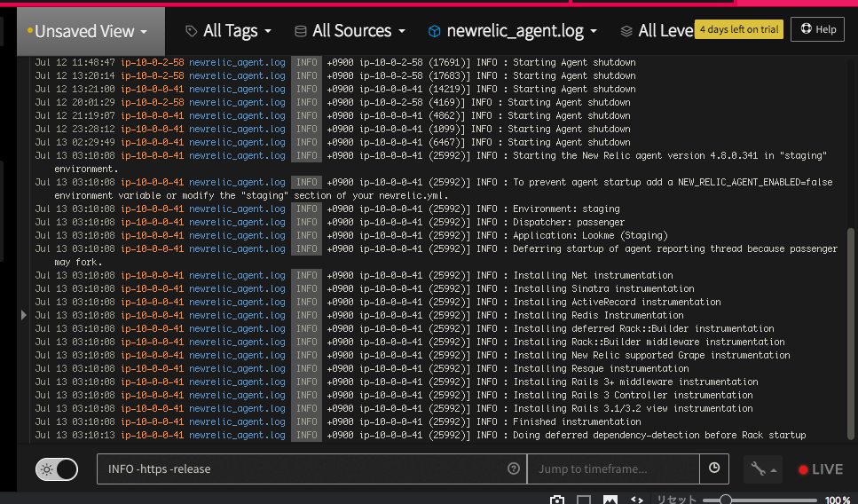Open the All Levels filter dropdown
Screen dimensions: 858x504
[657, 31]
